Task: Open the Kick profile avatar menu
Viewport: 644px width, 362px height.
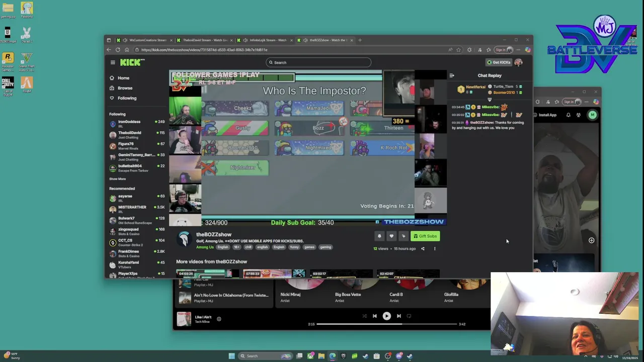Action: [x=519, y=62]
